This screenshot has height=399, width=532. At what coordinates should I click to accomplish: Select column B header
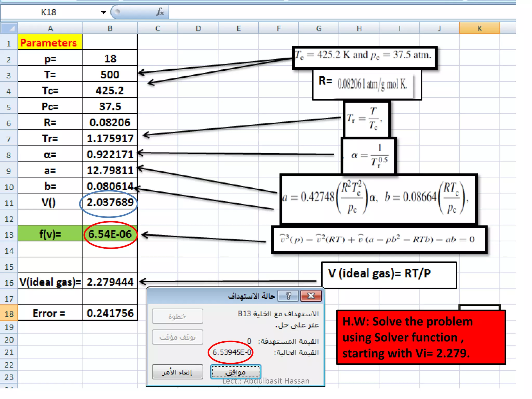[110, 28]
